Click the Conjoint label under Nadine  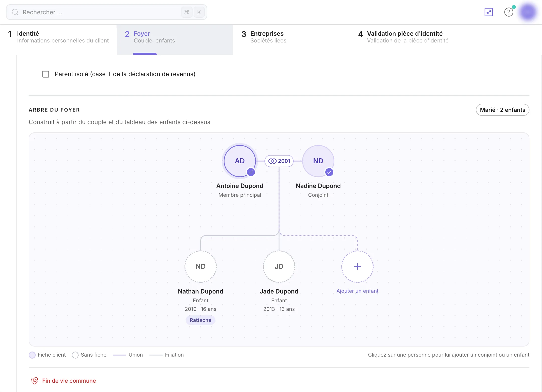[x=318, y=195]
